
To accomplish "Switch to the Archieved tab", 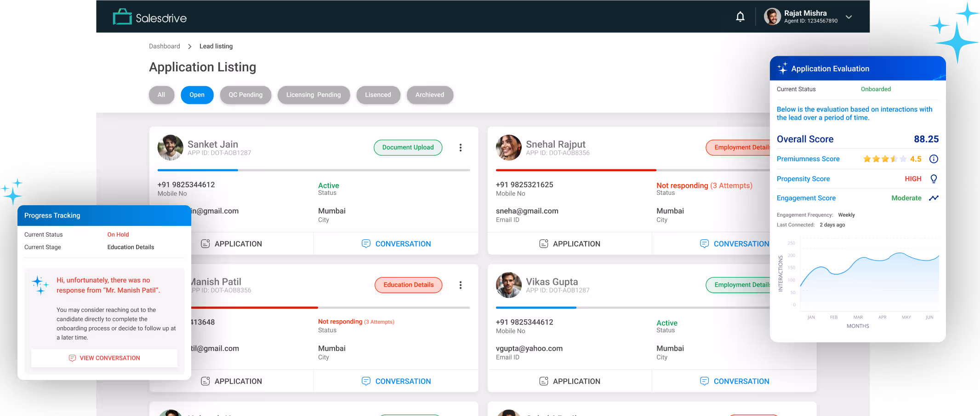I will pyautogui.click(x=430, y=95).
